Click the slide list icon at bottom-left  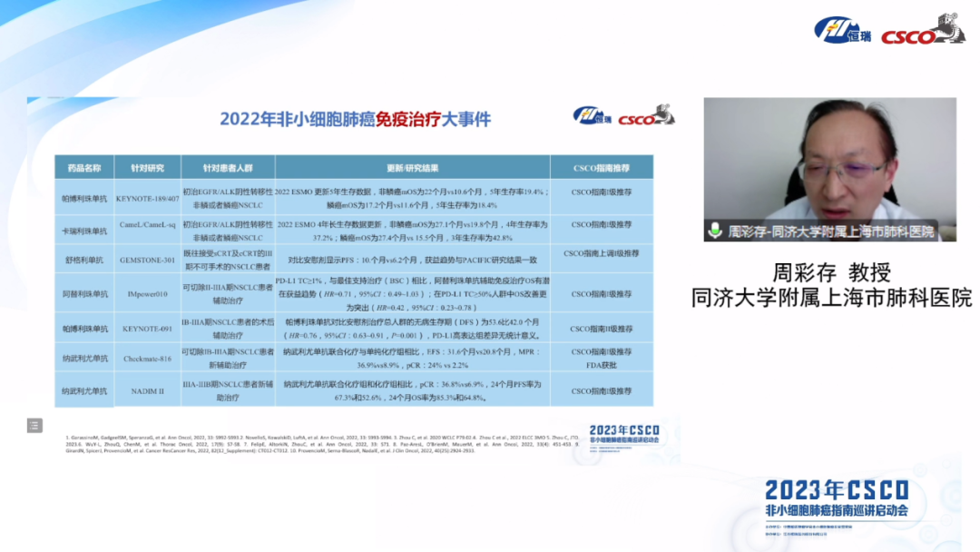pos(34,425)
